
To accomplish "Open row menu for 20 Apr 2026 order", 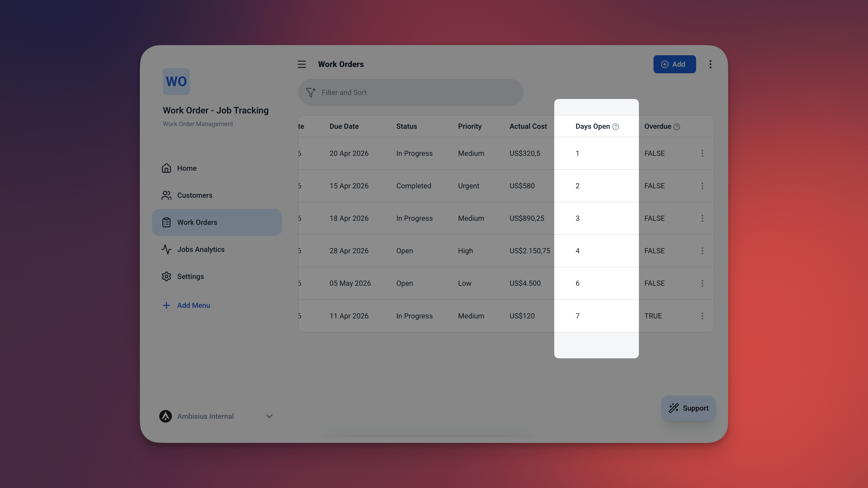I will tap(702, 153).
